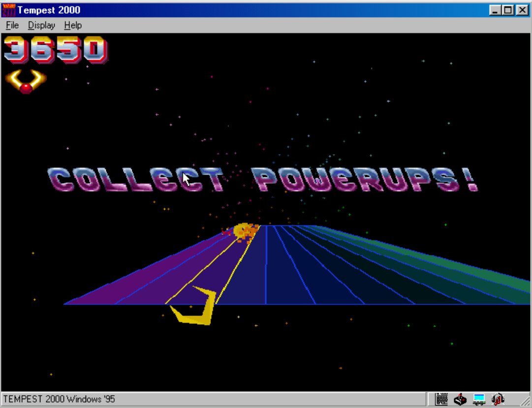Close the Tempest 2000 window
Image resolution: width=532 pixels, height=408 pixels.
tap(523, 10)
